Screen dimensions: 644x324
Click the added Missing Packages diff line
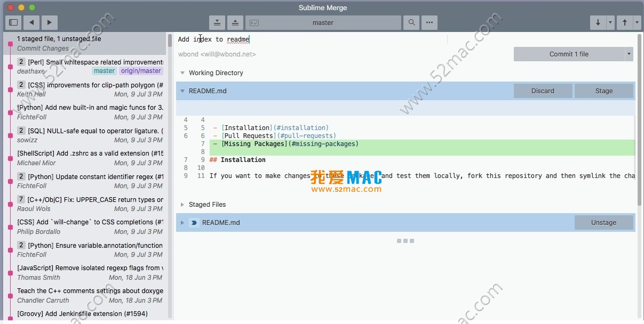[422, 144]
